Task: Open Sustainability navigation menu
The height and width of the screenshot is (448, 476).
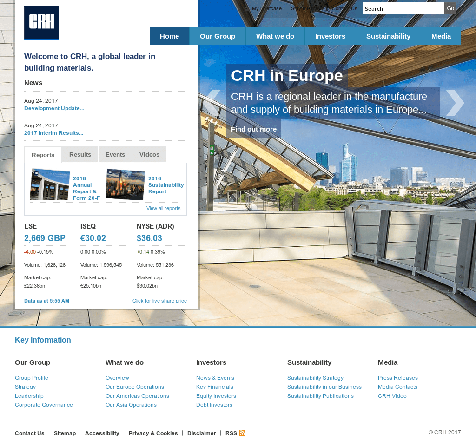Action: click(388, 36)
